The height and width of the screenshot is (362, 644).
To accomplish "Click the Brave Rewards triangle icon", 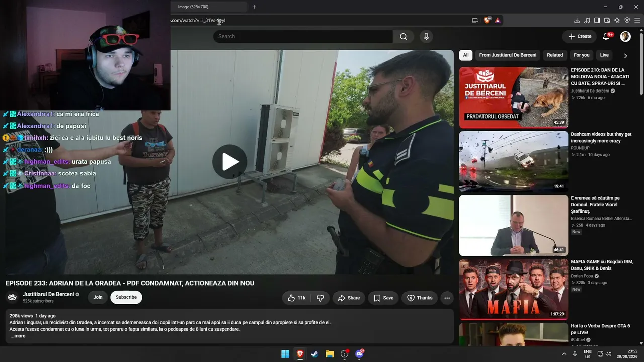I will click(497, 20).
